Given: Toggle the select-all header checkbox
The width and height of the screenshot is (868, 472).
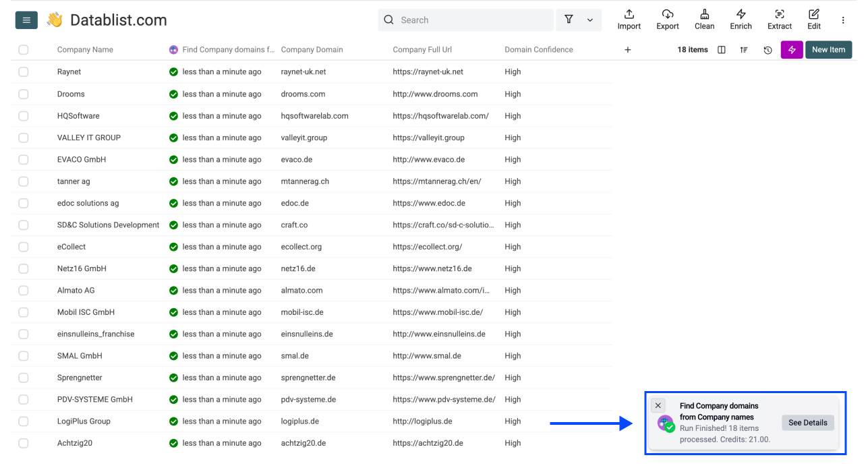Looking at the screenshot, I should pos(24,50).
